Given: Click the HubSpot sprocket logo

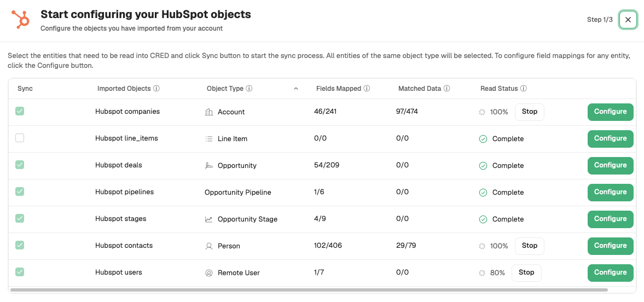Looking at the screenshot, I should [x=20, y=19].
